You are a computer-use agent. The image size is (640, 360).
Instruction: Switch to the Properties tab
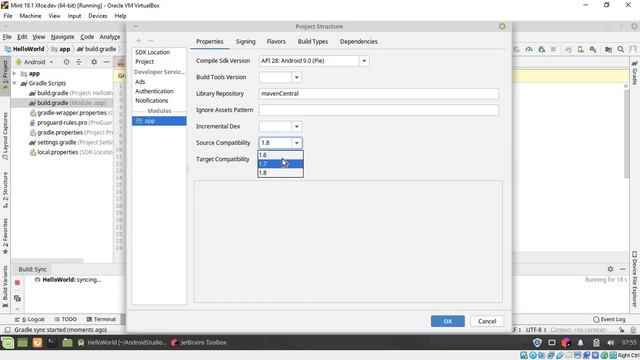210,42
